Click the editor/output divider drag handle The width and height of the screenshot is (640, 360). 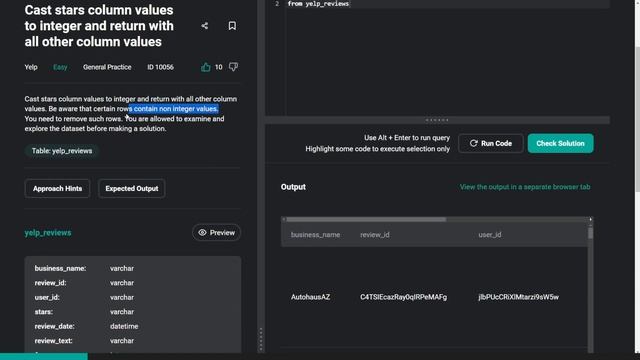click(x=437, y=120)
